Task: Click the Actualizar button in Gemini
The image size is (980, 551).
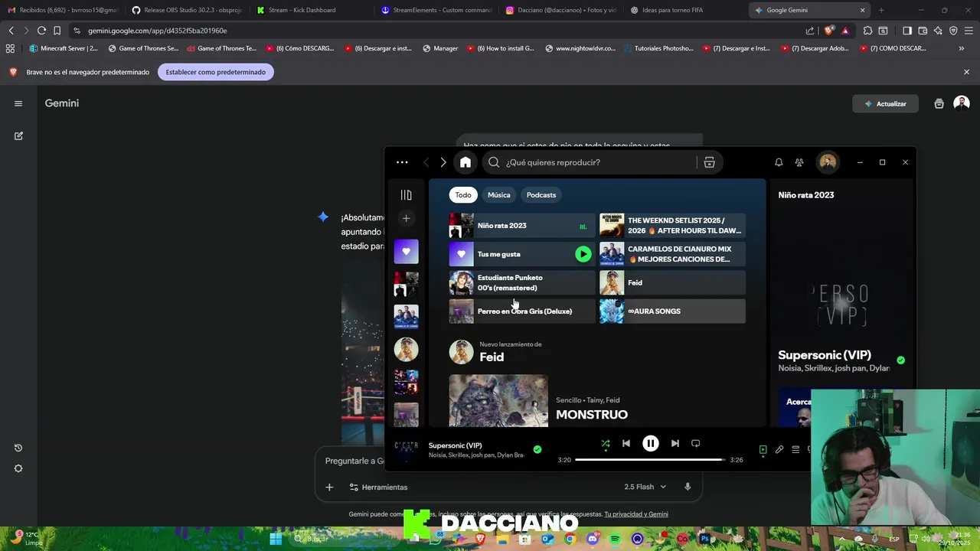Action: pos(885,103)
